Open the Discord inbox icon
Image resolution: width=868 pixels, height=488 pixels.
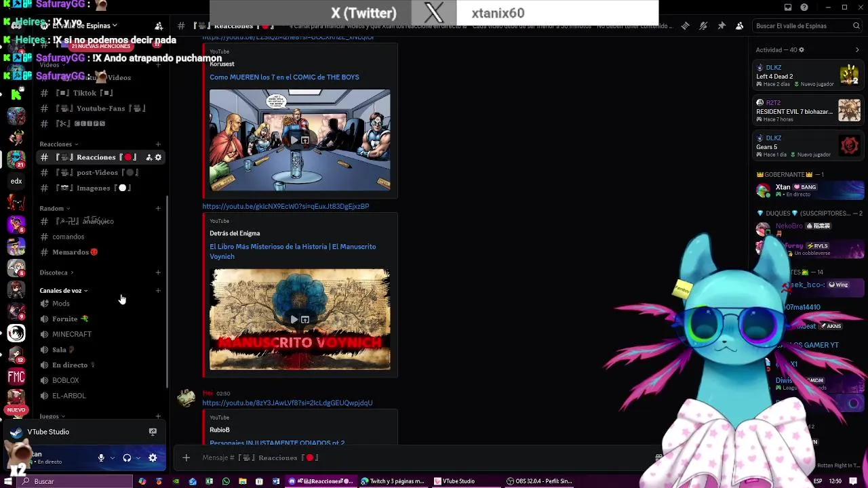pos(788,7)
